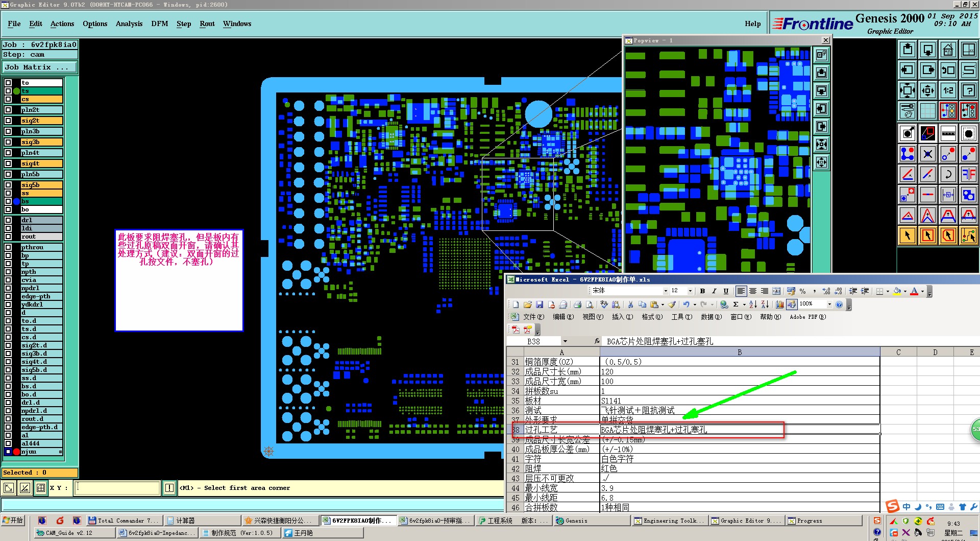
Task: Toggle the 'drl' layer checkbox
Action: tap(8, 220)
